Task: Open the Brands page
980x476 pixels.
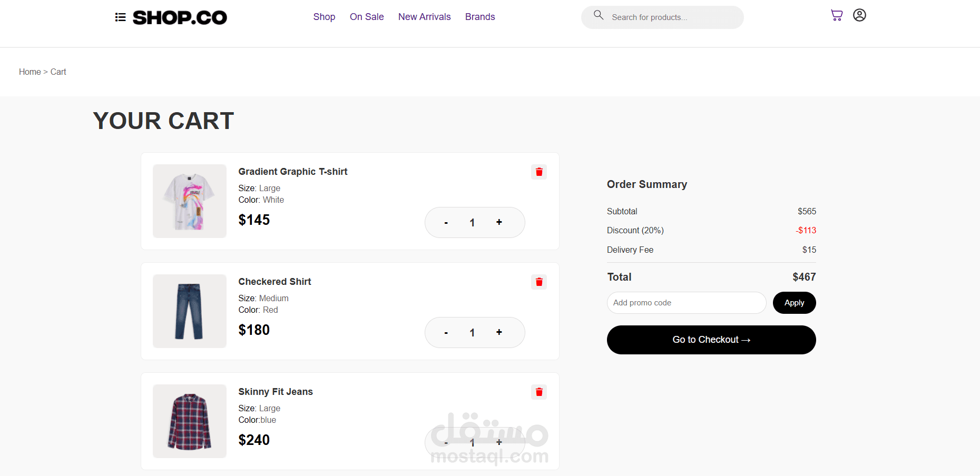Action: point(480,16)
